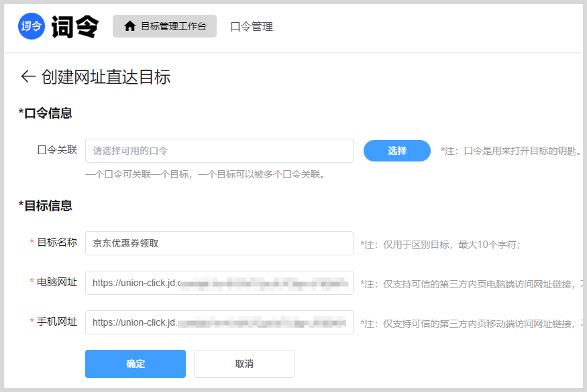Click the note 仅用于区别目标，最大10个字符
This screenshot has height=392, width=587.
click(x=440, y=245)
